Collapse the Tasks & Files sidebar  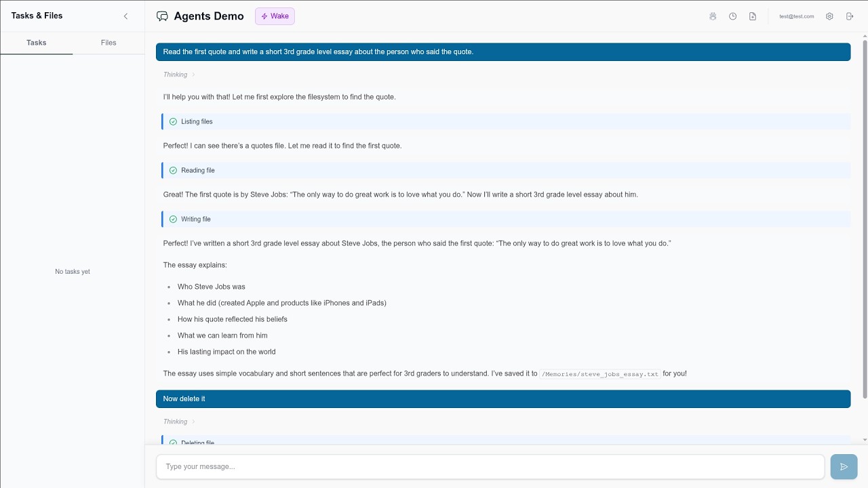point(125,16)
